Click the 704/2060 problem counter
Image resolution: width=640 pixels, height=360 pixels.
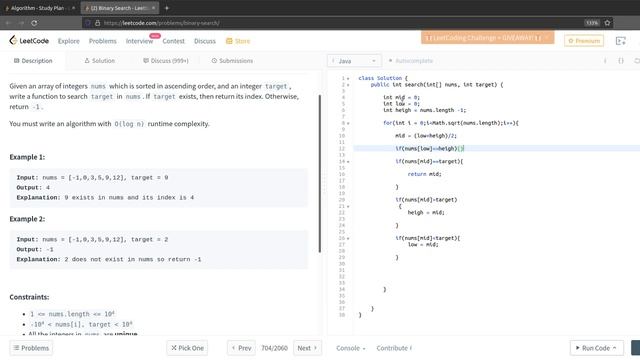(x=274, y=348)
